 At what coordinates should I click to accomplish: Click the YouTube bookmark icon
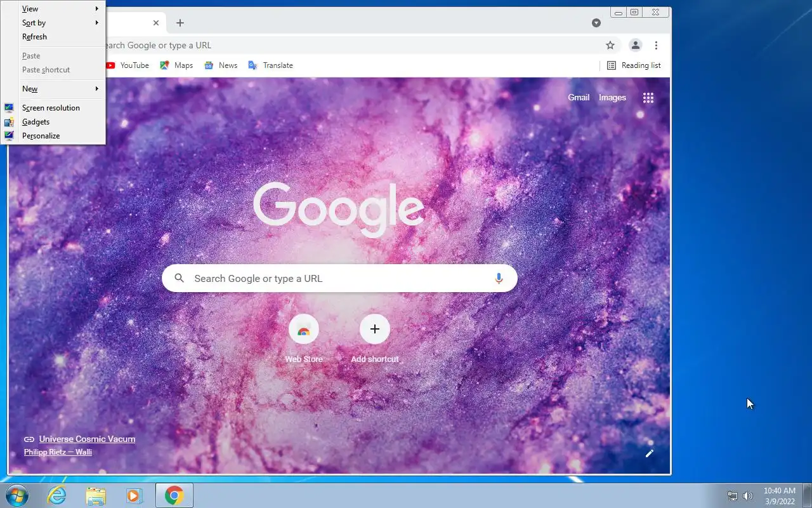111,65
